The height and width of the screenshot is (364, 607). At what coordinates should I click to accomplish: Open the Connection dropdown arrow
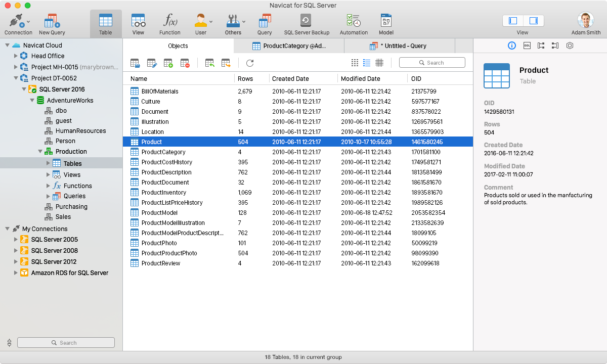coord(28,22)
